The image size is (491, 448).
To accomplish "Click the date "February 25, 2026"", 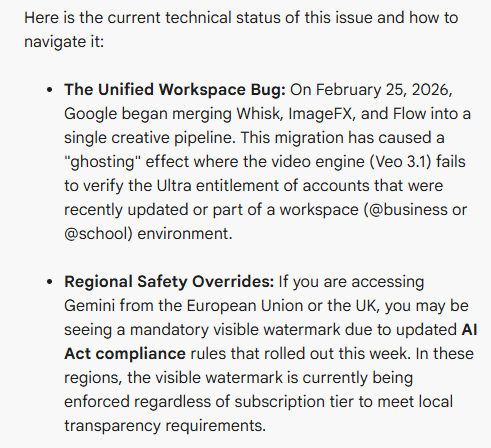I will click(384, 90).
